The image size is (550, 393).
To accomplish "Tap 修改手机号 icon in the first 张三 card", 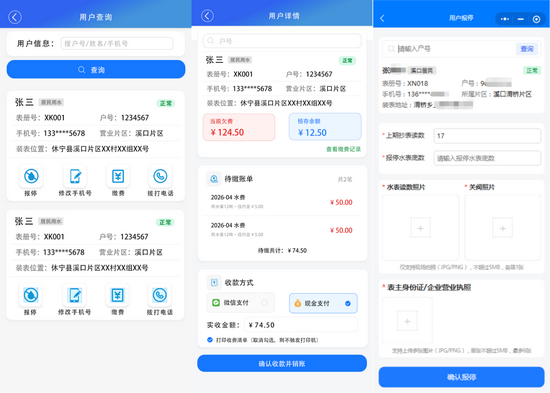I will [x=75, y=176].
